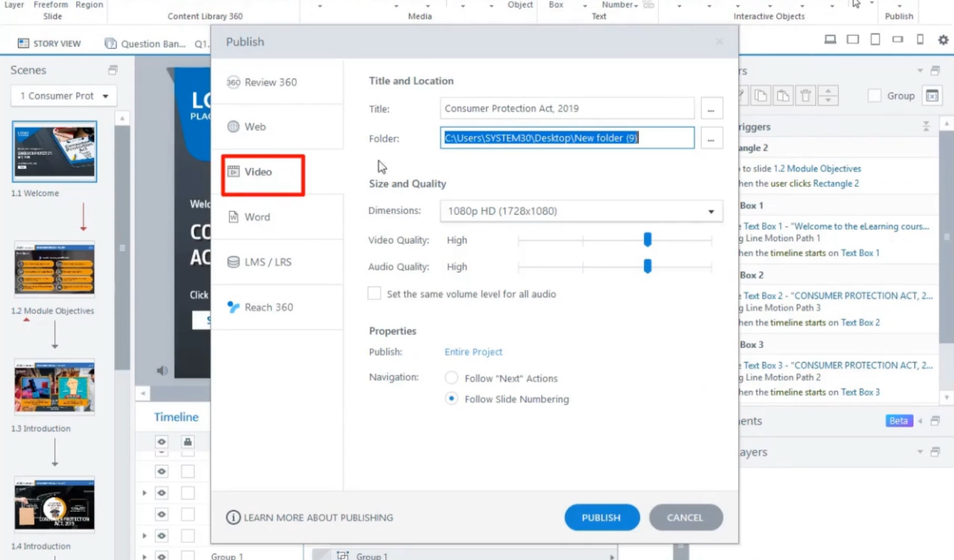Browse for Title using ellipsis button
Image resolution: width=954 pixels, height=560 pixels.
click(712, 108)
